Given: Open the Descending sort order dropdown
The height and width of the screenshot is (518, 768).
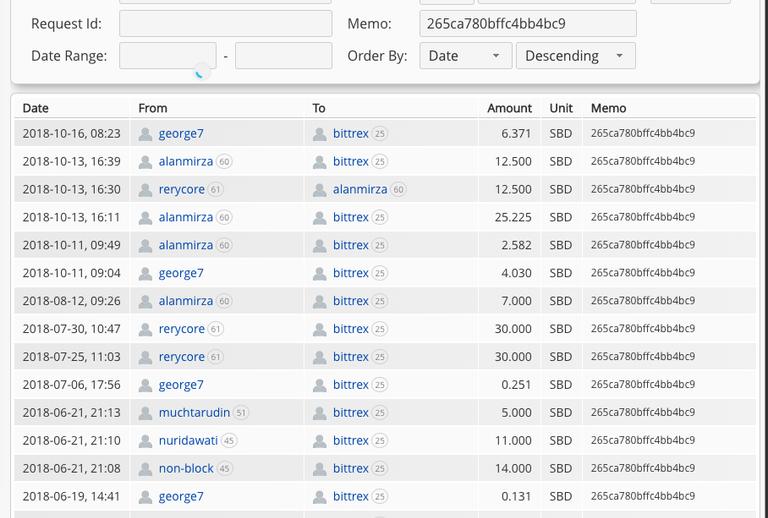Looking at the screenshot, I should (x=576, y=56).
